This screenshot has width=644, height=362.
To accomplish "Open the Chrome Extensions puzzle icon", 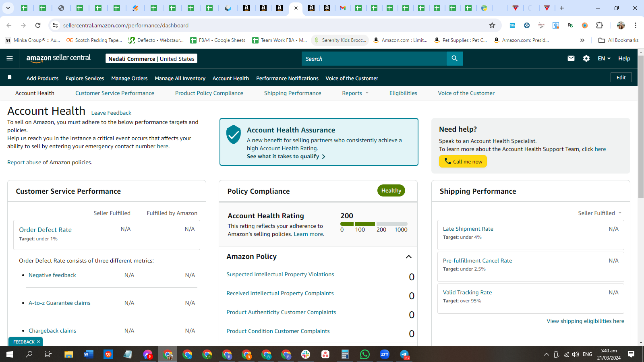I will click(599, 25).
